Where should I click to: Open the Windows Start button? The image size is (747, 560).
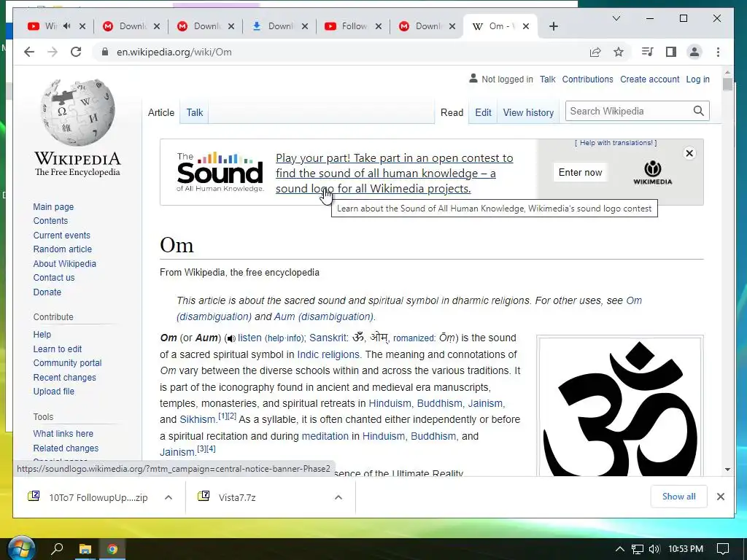pos(21,549)
